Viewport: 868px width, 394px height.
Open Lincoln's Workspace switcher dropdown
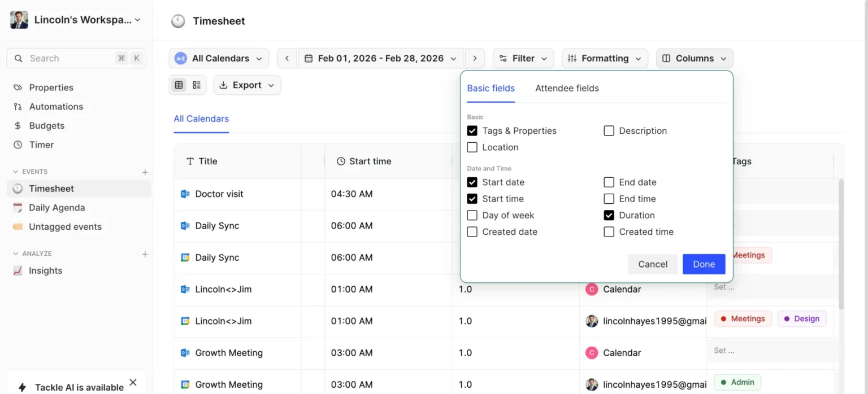(75, 20)
